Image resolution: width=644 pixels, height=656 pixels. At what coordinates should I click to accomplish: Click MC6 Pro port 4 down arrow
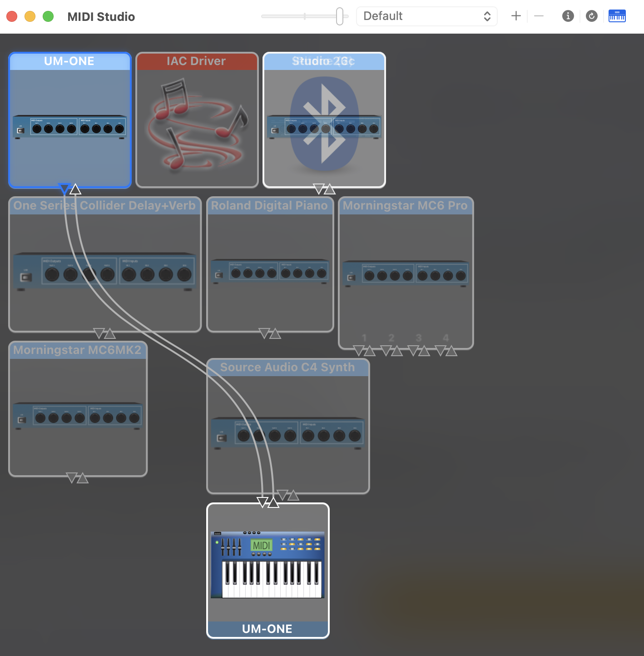(x=441, y=350)
